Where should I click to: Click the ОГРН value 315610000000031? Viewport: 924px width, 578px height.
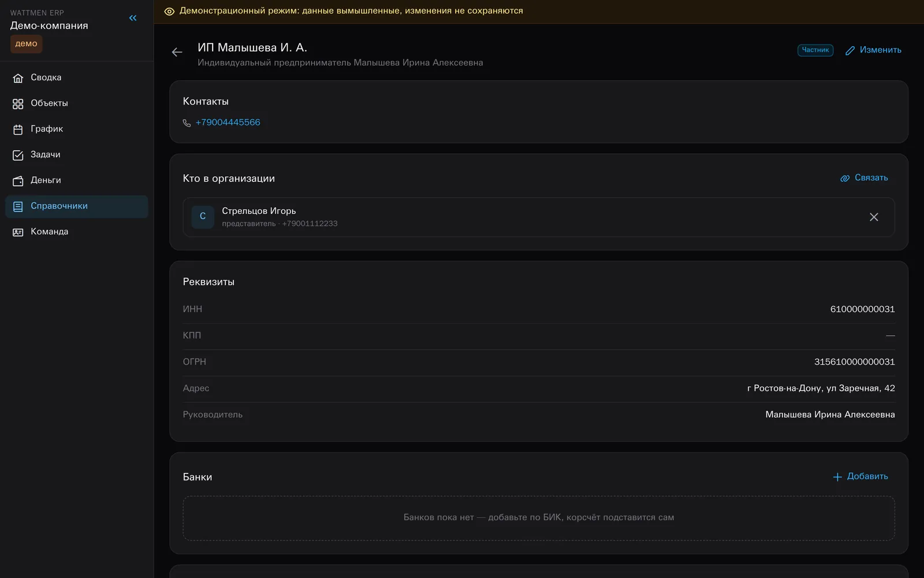coord(854,362)
